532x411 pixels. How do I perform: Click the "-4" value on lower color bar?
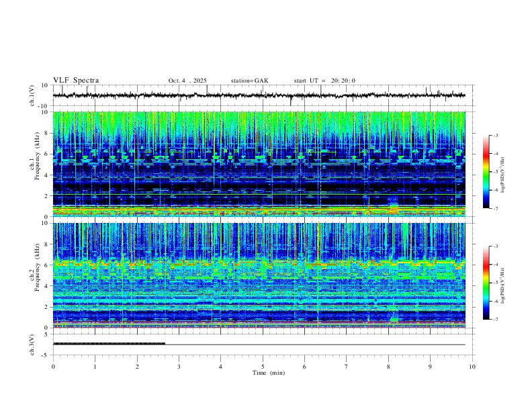(x=496, y=265)
